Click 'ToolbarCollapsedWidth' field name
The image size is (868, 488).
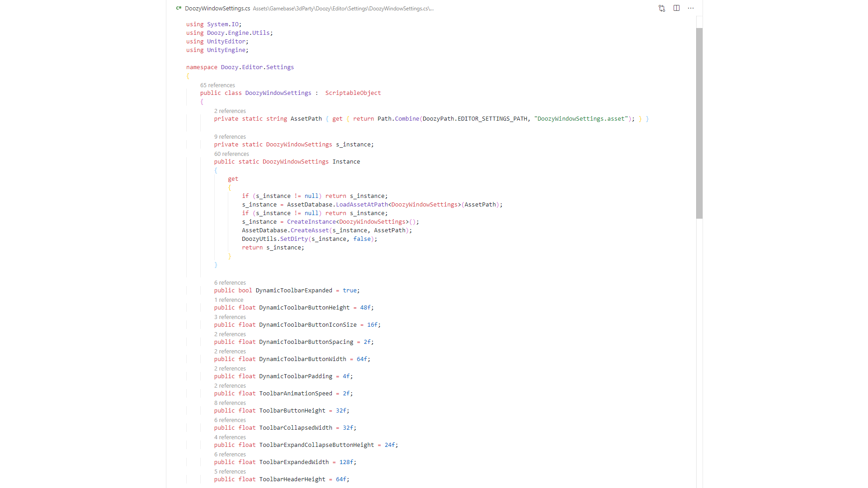(x=296, y=428)
